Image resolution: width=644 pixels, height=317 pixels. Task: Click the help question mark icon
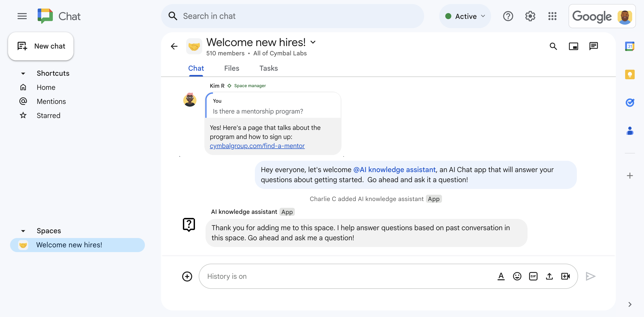tap(508, 16)
